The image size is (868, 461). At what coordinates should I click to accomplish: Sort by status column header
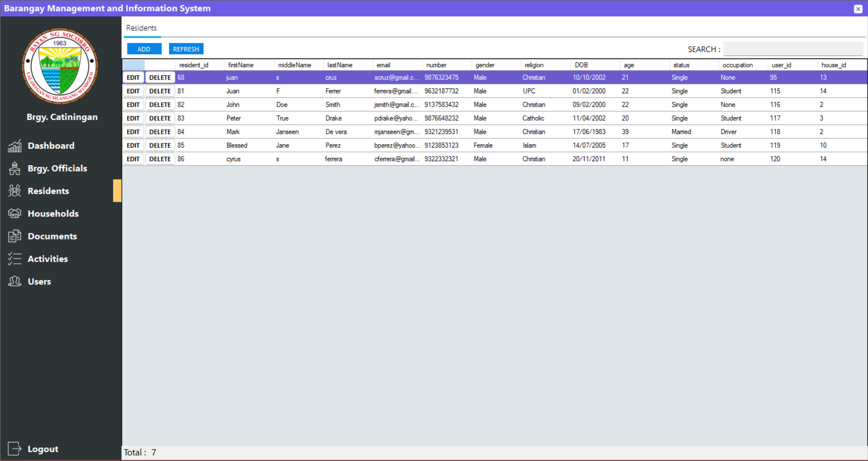[694, 65]
